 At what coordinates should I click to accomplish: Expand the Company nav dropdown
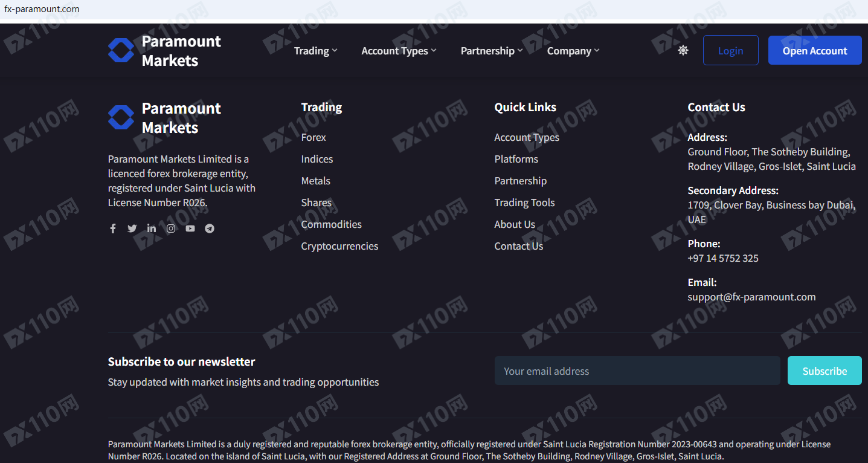coord(573,51)
